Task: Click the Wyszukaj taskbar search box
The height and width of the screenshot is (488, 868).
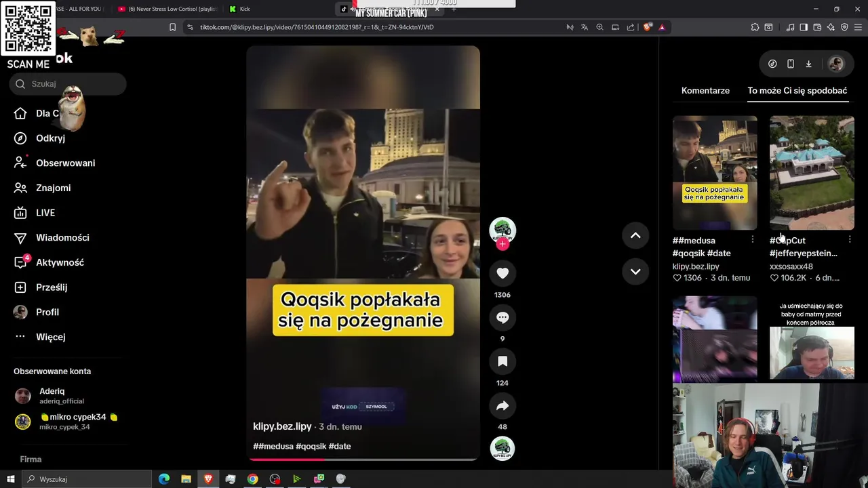Action: (x=86, y=479)
